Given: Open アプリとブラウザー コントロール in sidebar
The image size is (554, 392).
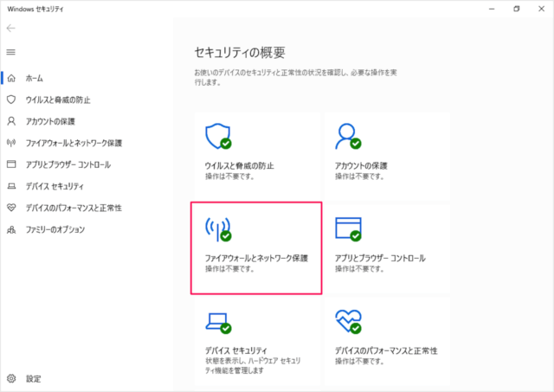Looking at the screenshot, I should (68, 164).
